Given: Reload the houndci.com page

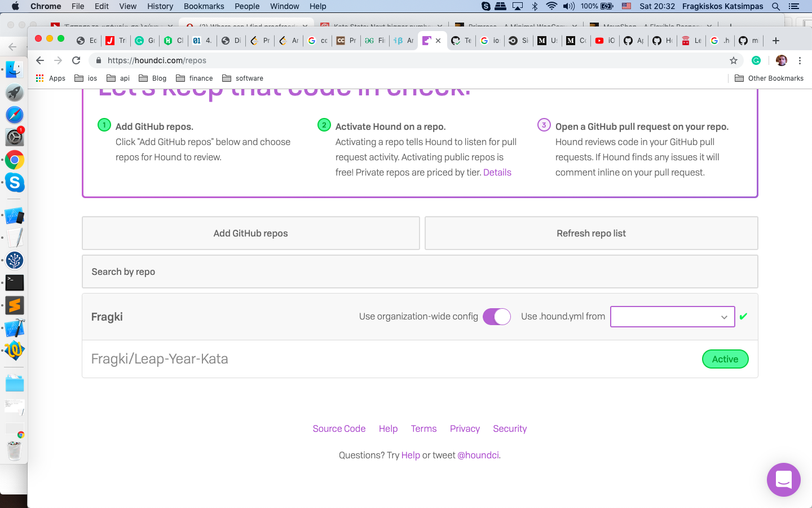Looking at the screenshot, I should point(76,60).
